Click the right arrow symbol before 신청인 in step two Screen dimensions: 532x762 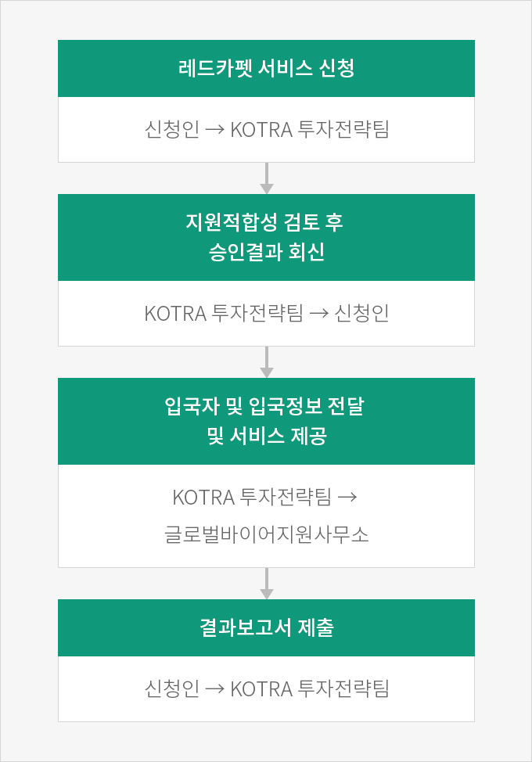click(x=319, y=314)
